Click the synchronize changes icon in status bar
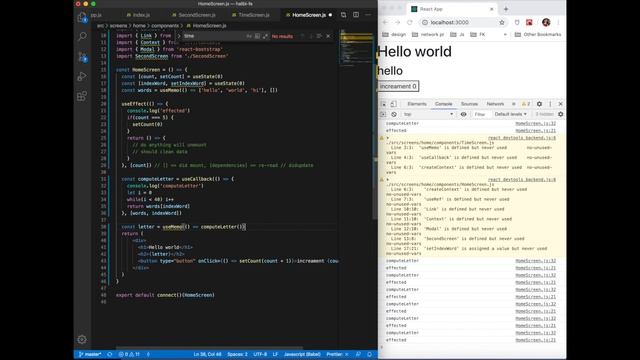The width and height of the screenshot is (640, 360). click(109, 354)
